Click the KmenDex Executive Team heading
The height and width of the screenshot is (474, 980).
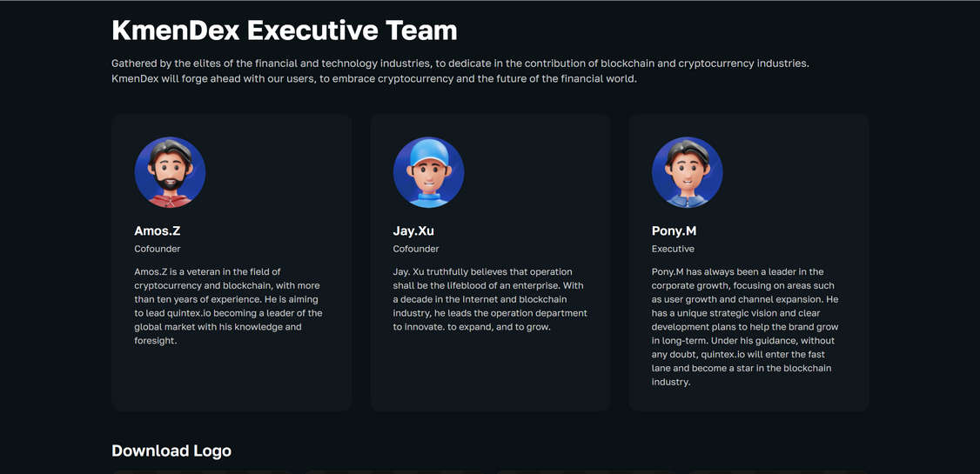284,30
